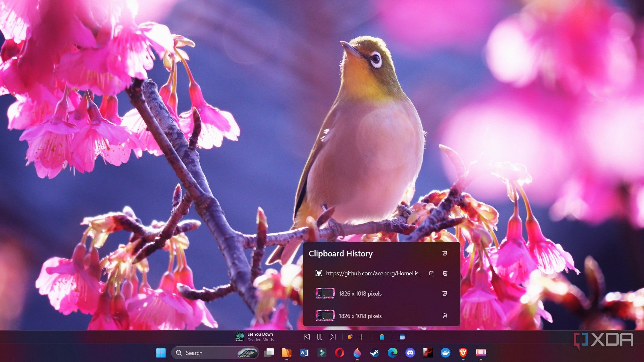Open the GitHub link in browser
Screen dimensions: 644x362
point(431,273)
